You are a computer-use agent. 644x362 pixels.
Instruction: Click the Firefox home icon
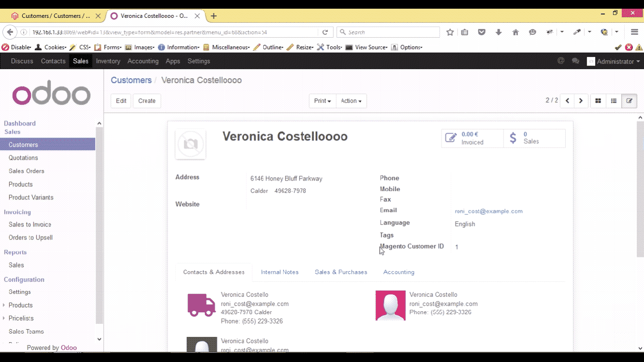[x=515, y=32]
